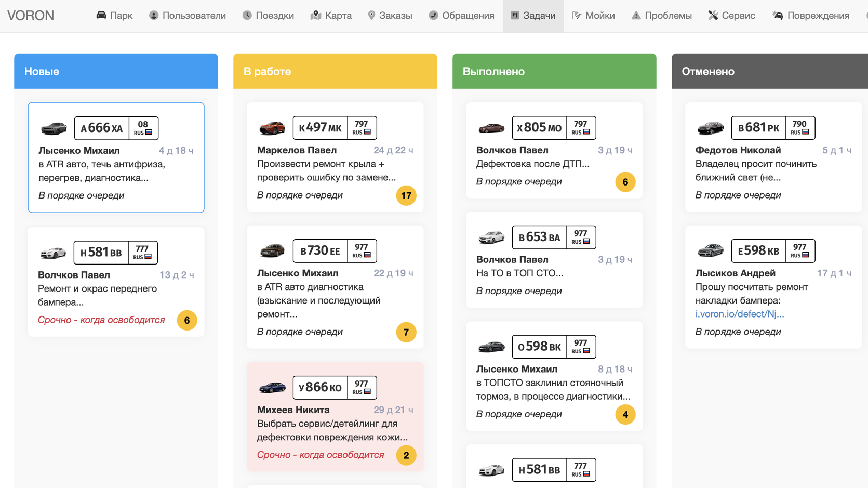Click the comment badge 17 on К497МК card
Screen dimensions: 868x488
[406, 196]
